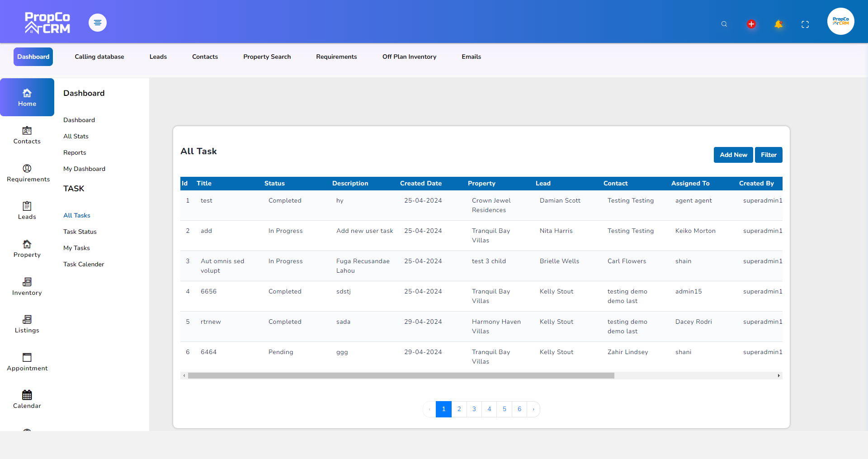The height and width of the screenshot is (459, 868).
Task: Switch to the Property Search tab
Action: tap(267, 57)
